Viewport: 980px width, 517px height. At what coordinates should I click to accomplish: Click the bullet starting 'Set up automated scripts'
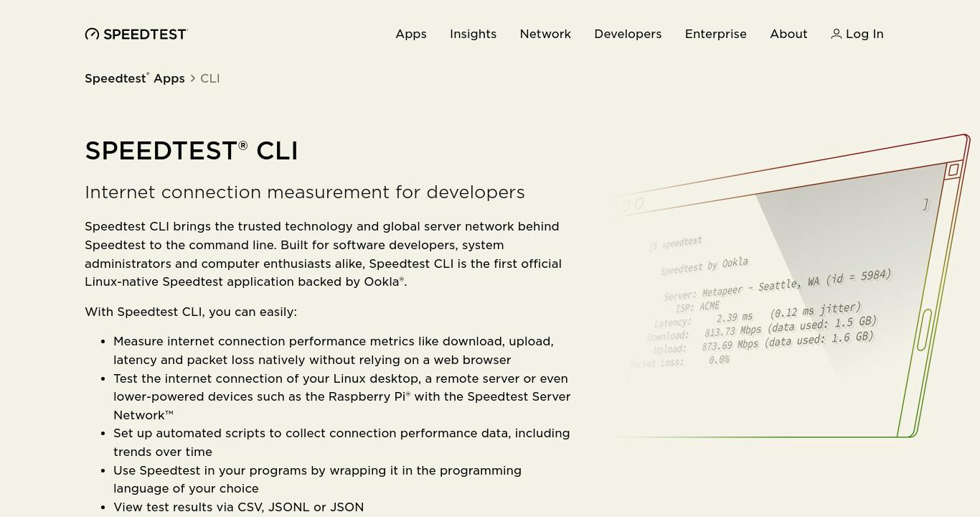click(x=341, y=442)
